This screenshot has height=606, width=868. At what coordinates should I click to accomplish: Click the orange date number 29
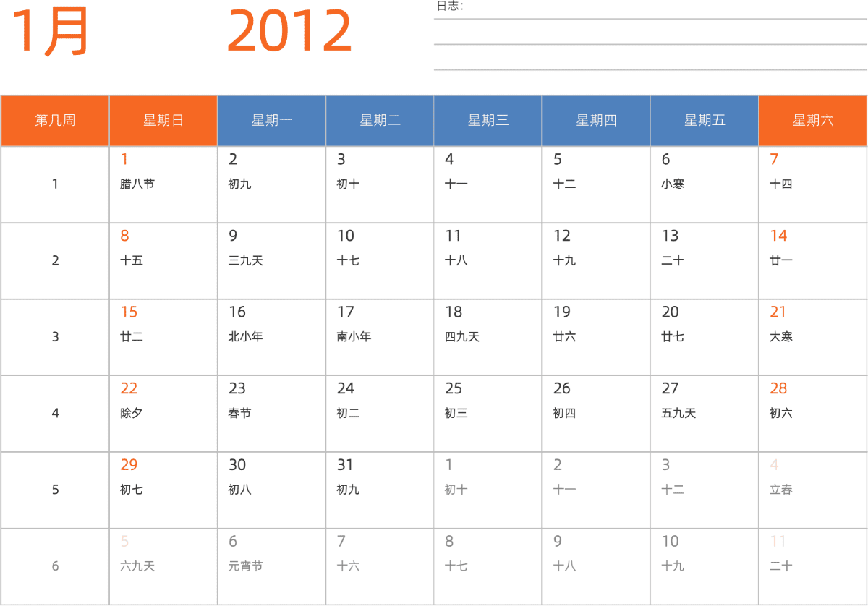[129, 465]
